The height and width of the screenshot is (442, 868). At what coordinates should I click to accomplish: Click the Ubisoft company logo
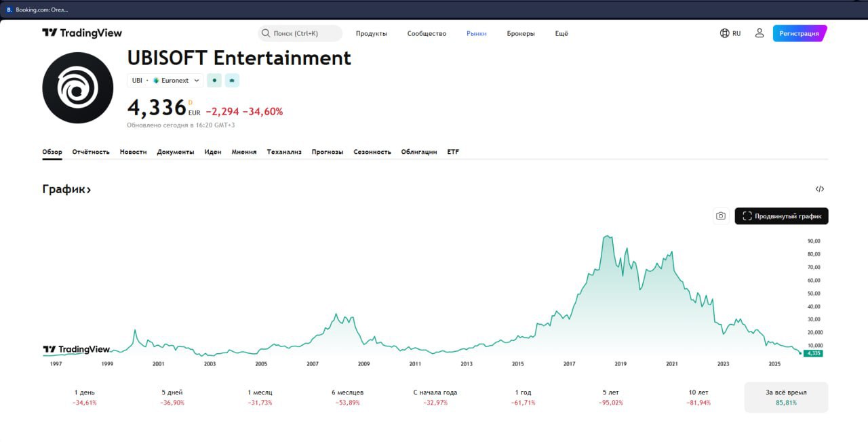pyautogui.click(x=78, y=88)
